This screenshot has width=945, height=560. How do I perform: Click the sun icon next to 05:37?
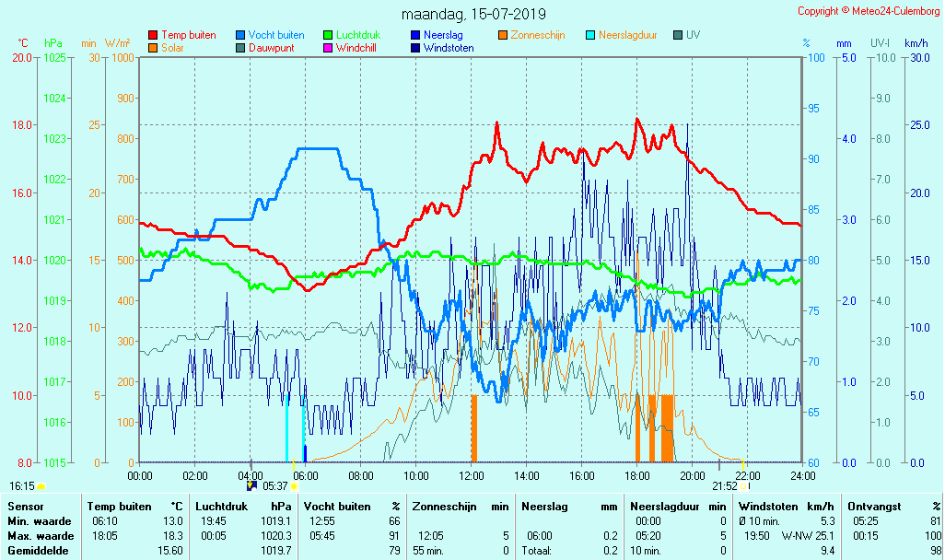tap(294, 485)
